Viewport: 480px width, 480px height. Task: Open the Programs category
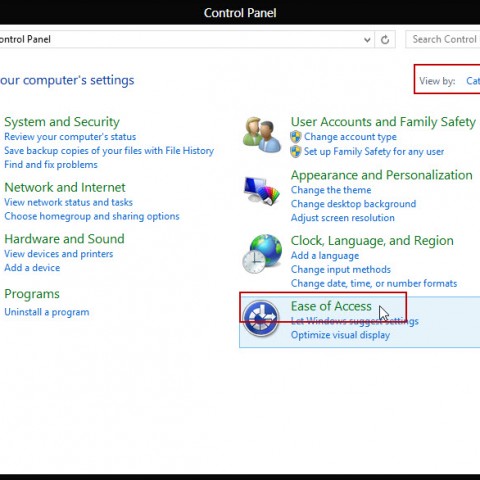(x=32, y=294)
